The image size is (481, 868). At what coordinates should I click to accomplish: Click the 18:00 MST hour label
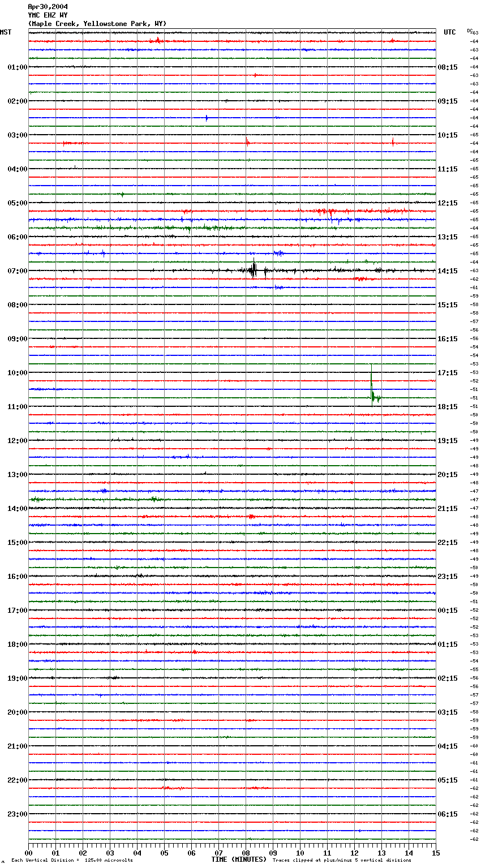coord(18,644)
